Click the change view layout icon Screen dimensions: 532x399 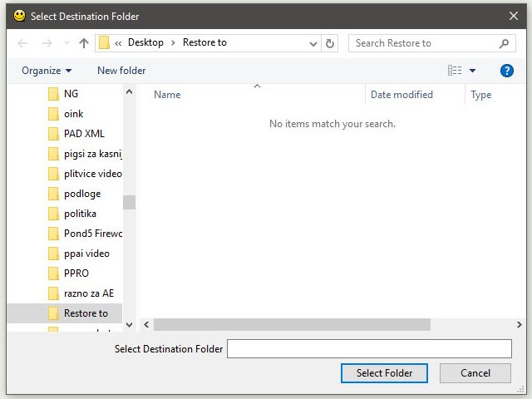pos(455,71)
